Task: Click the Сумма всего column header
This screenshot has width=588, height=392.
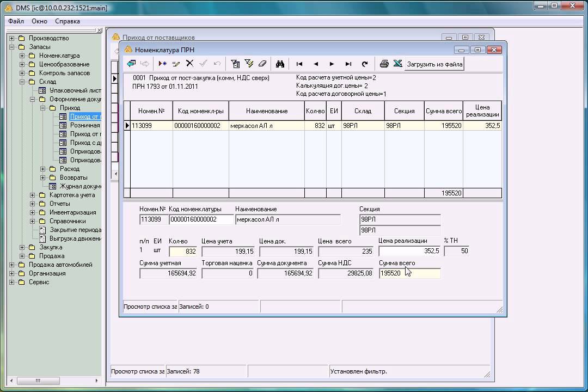Action: (x=444, y=111)
